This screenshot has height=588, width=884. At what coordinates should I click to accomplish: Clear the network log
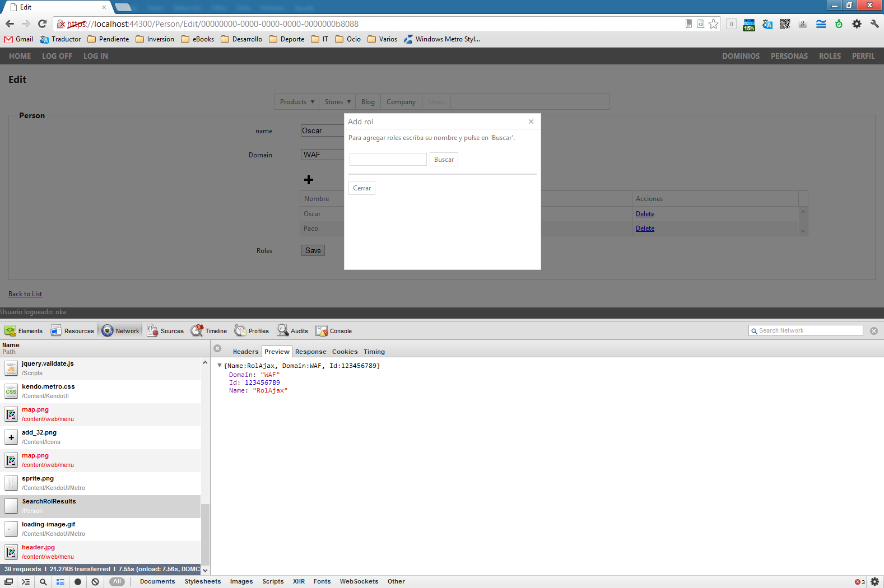click(x=95, y=582)
